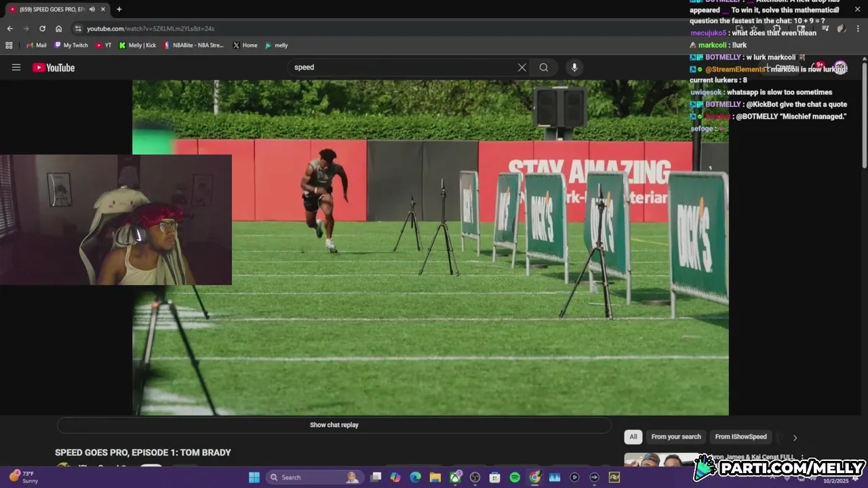
Task: Open Microsoft Store from taskbar
Action: (x=495, y=477)
